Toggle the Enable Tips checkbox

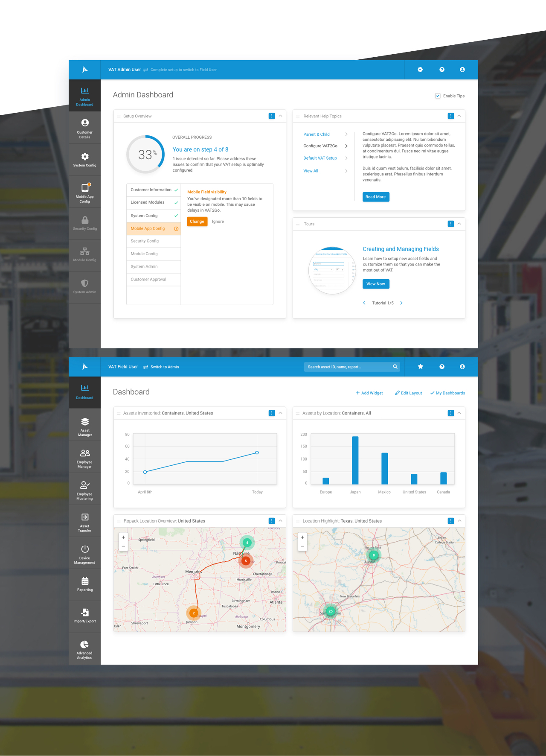438,96
